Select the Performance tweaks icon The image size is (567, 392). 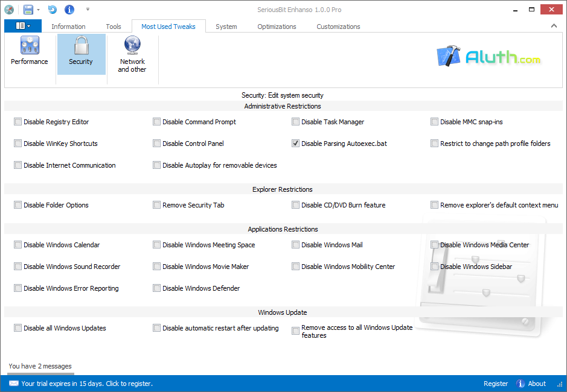[x=29, y=51]
